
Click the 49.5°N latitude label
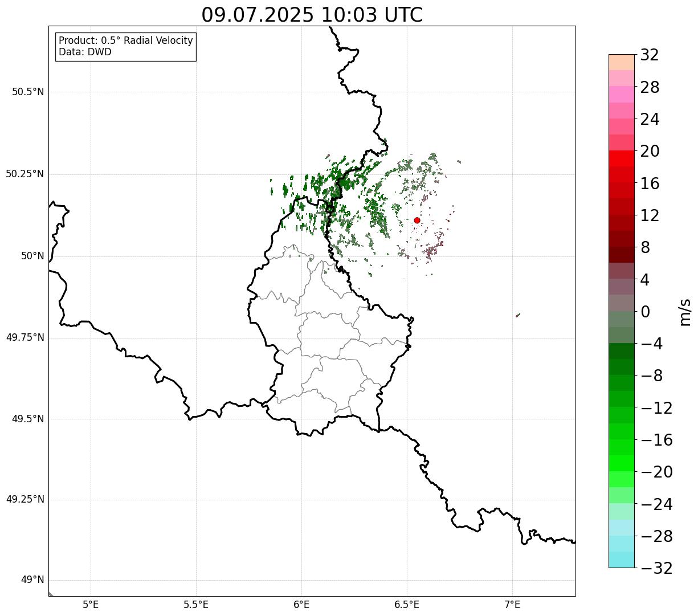tap(28, 419)
